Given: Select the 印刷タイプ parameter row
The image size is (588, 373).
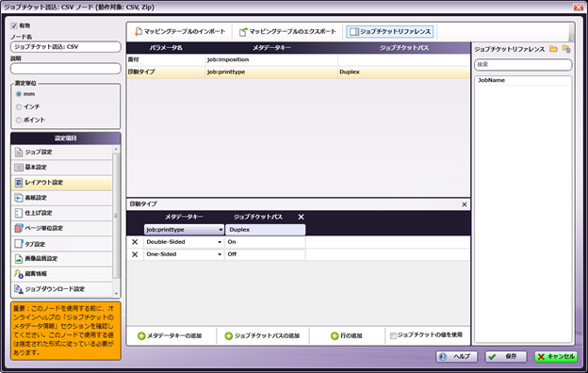Looking at the screenshot, I should (x=298, y=72).
